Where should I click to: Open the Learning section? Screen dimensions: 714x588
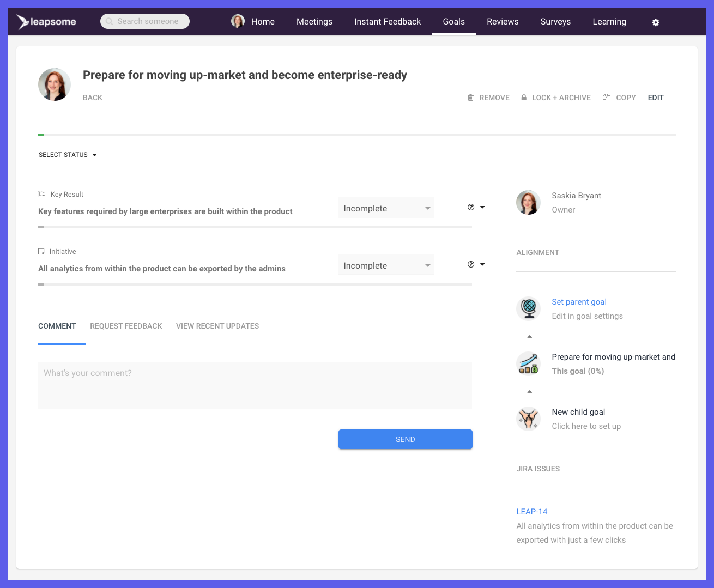pyautogui.click(x=609, y=21)
